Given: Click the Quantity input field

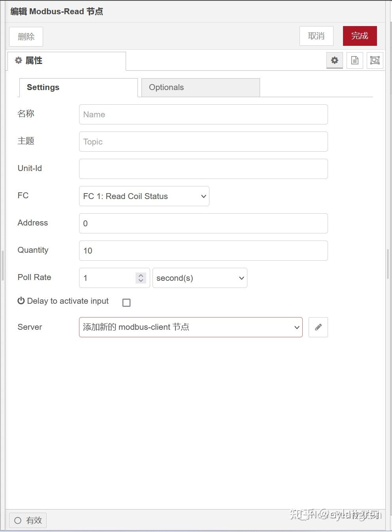Looking at the screenshot, I should coord(204,251).
